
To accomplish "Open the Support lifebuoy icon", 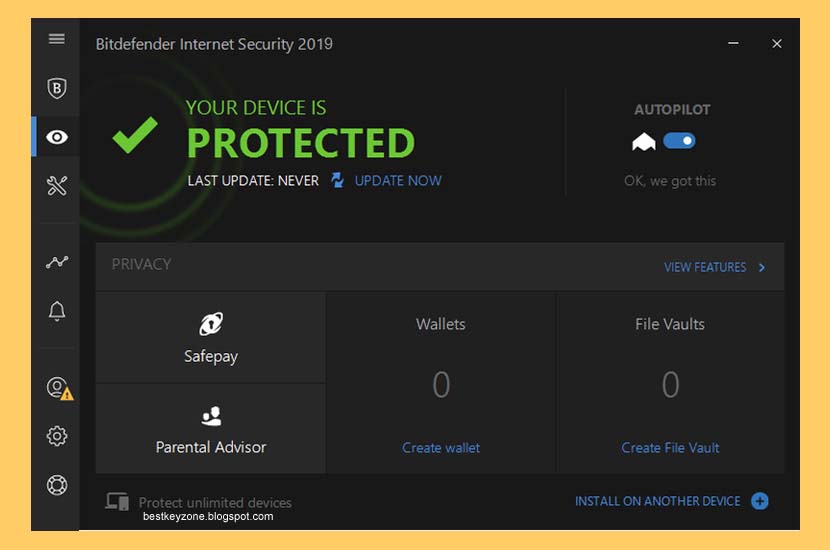I will point(57,485).
